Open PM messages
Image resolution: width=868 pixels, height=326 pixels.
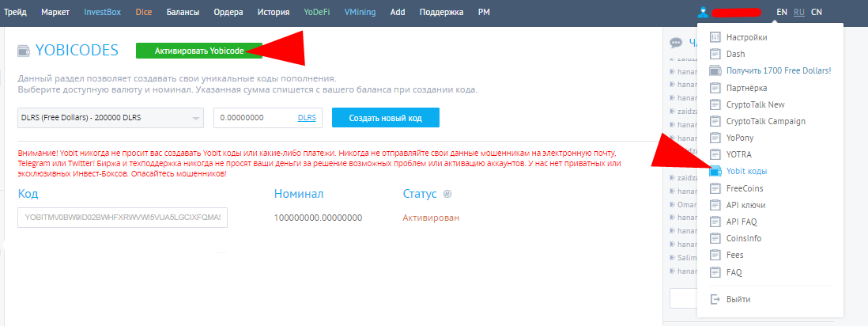(x=484, y=12)
